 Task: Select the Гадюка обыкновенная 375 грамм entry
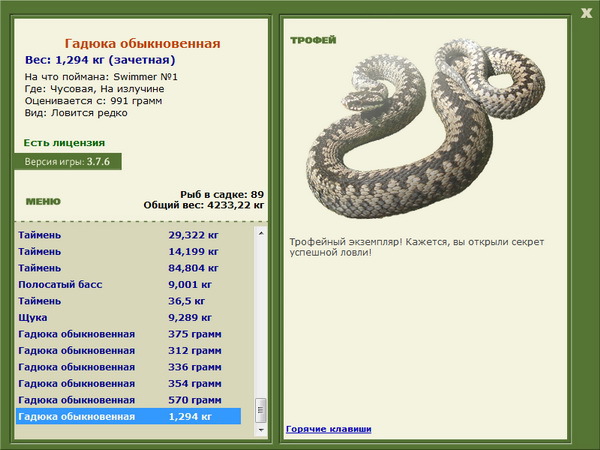(129, 334)
